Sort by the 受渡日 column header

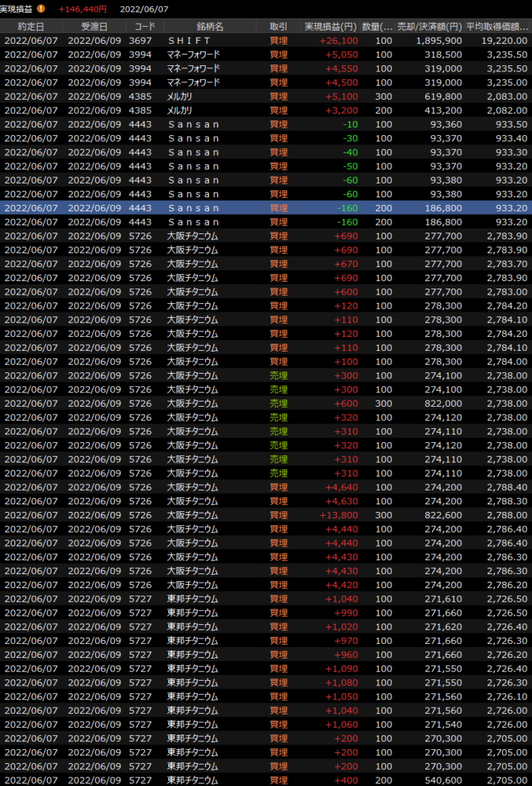point(94,26)
